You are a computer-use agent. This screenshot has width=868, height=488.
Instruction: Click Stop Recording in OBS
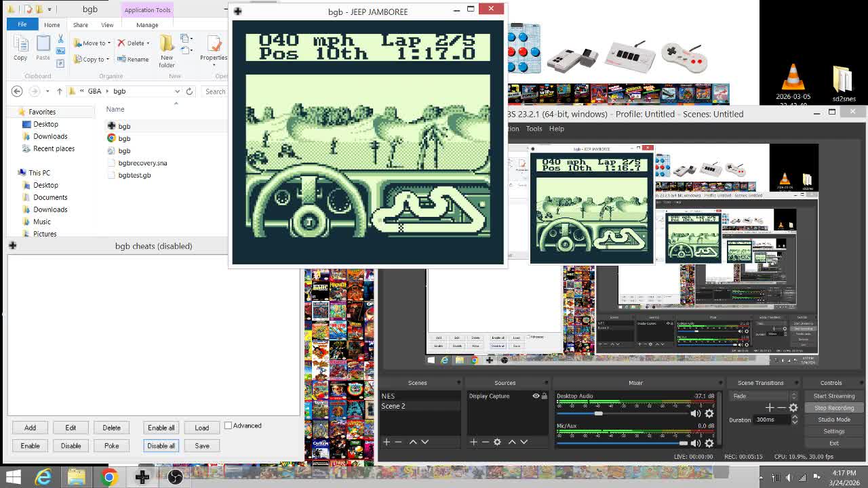833,408
